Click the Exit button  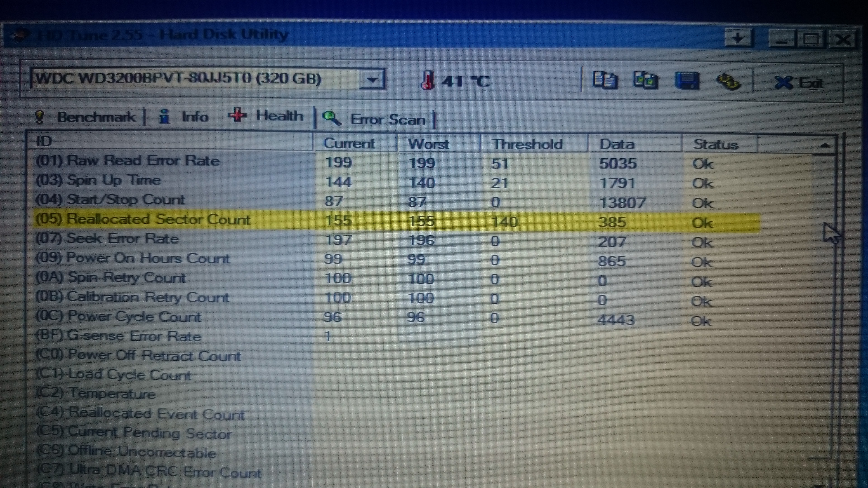pyautogui.click(x=799, y=82)
